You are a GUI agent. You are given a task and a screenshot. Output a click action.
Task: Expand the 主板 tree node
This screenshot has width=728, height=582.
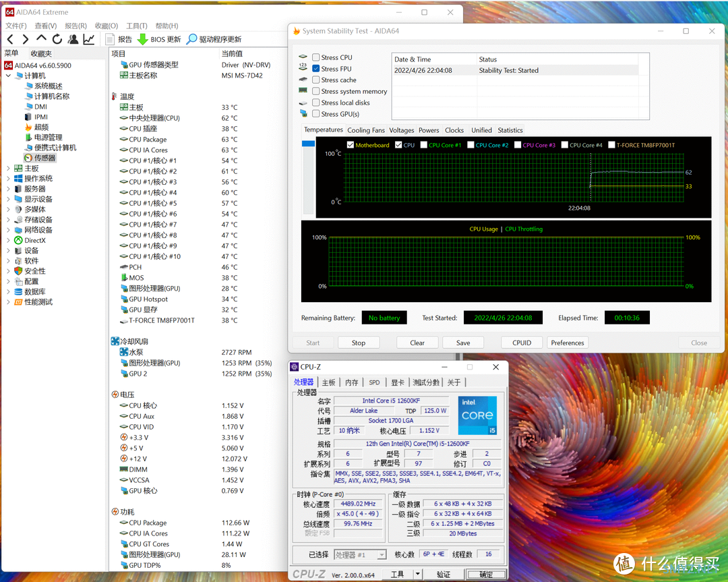pos(8,169)
